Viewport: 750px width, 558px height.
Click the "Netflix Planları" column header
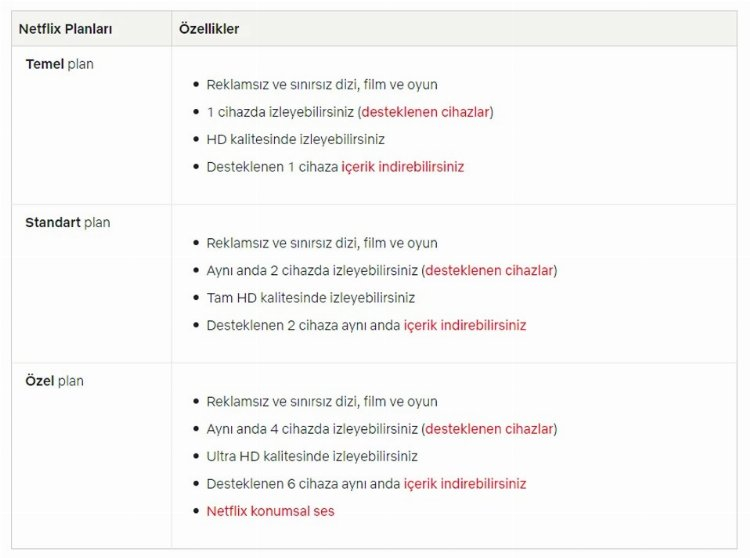click(66, 29)
